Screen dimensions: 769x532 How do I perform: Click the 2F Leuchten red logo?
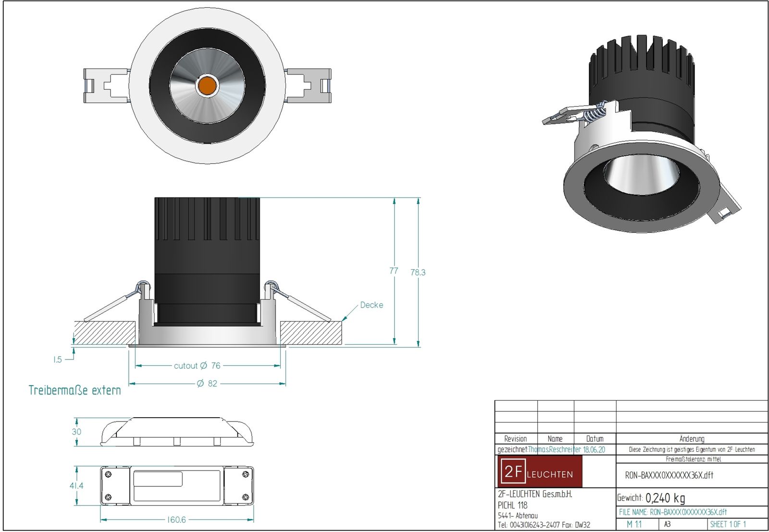(x=539, y=471)
